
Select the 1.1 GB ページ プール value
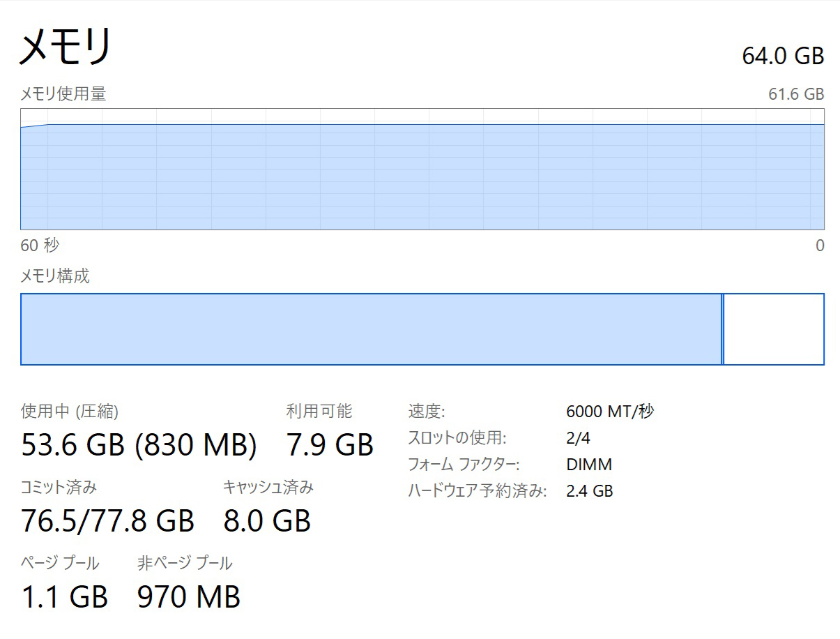coord(65,596)
